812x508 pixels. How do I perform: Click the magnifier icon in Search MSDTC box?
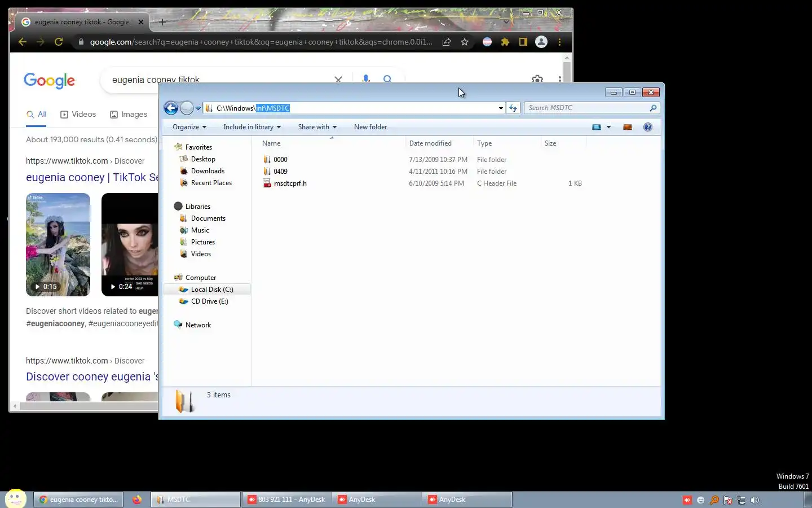tap(653, 108)
